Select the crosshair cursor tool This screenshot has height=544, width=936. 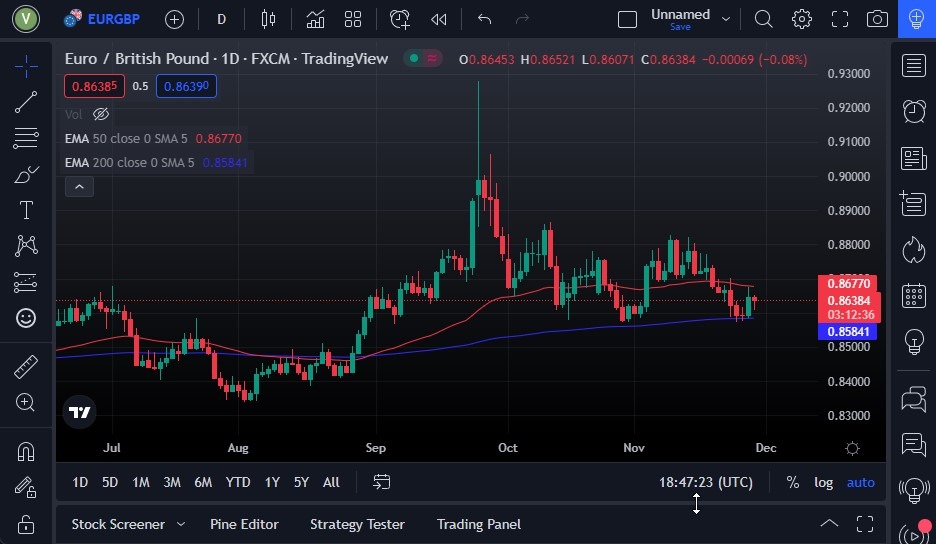(26, 66)
